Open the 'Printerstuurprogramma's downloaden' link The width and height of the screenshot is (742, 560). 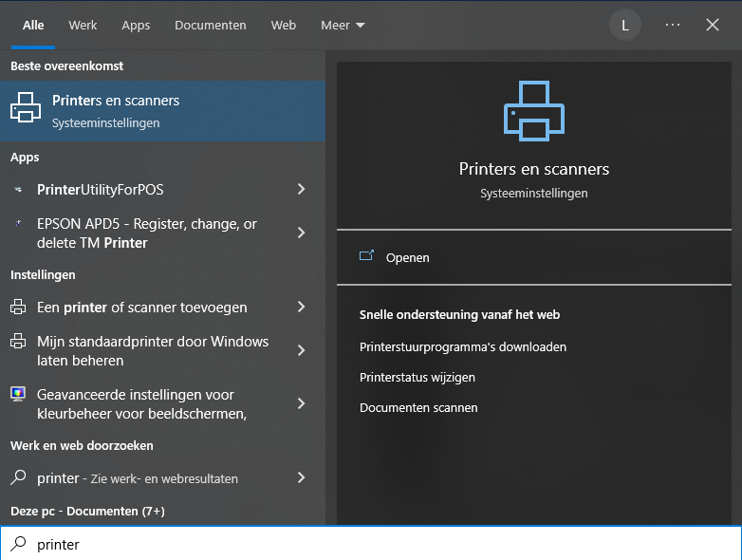pos(463,346)
